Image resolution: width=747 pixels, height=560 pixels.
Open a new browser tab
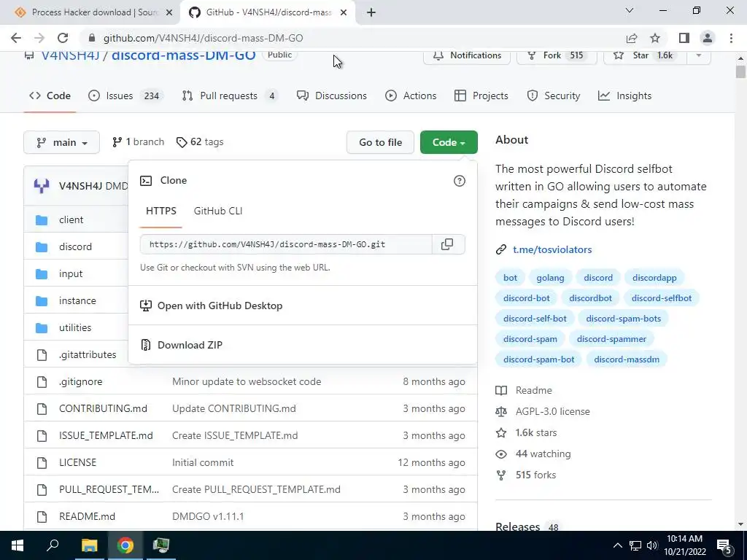pyautogui.click(x=371, y=12)
